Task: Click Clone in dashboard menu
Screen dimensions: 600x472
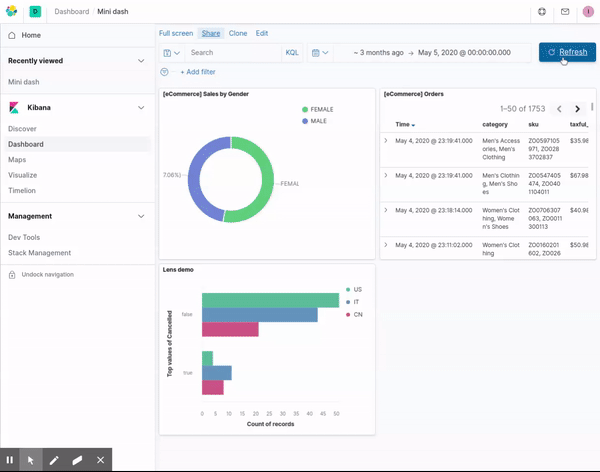Action: point(238,33)
